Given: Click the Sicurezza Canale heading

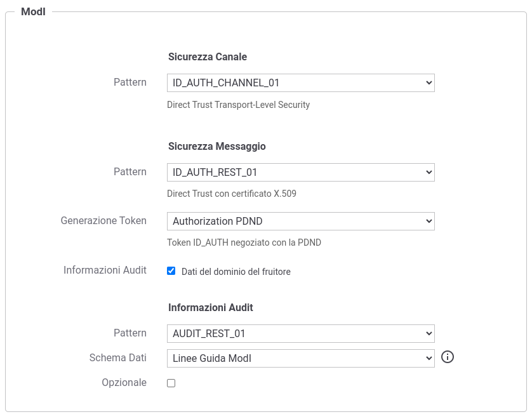Looking at the screenshot, I should coord(208,57).
